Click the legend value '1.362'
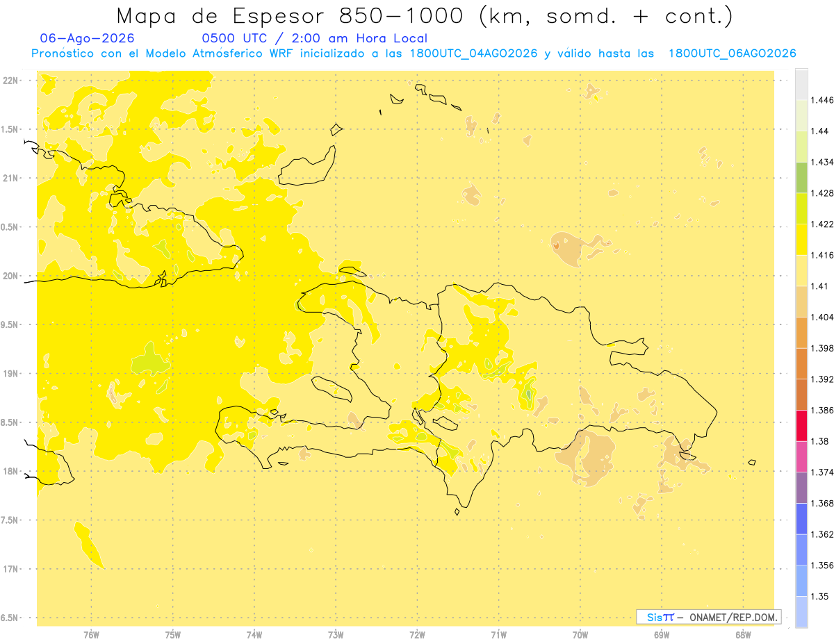The image size is (834, 644). (x=823, y=534)
